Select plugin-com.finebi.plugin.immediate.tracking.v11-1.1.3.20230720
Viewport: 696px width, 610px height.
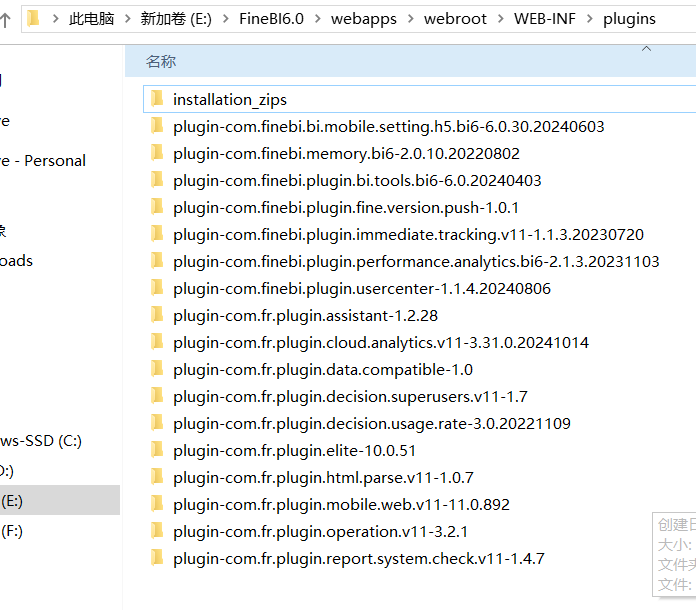[x=408, y=234]
